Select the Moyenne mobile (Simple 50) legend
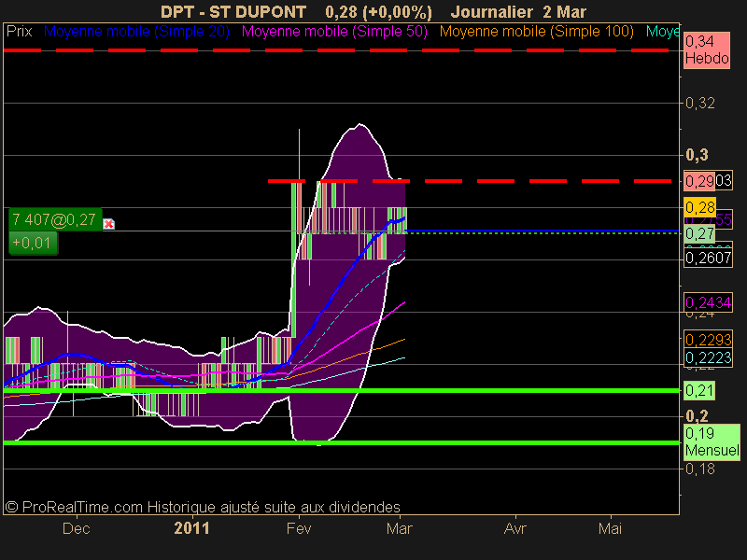 point(334,32)
